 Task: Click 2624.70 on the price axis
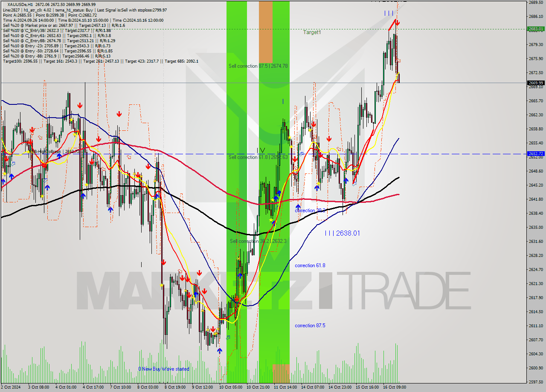coord(536,269)
